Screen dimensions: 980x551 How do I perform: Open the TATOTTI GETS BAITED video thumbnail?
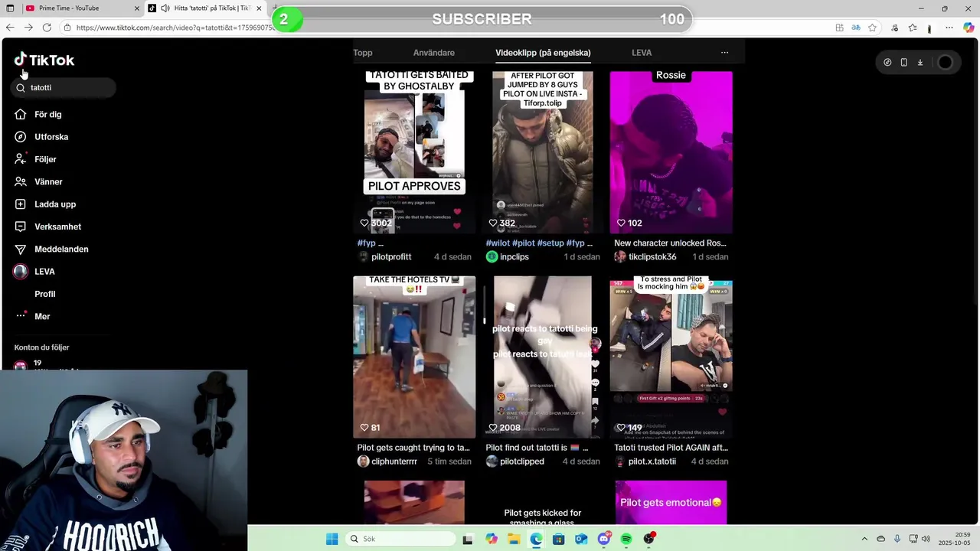[x=414, y=152]
